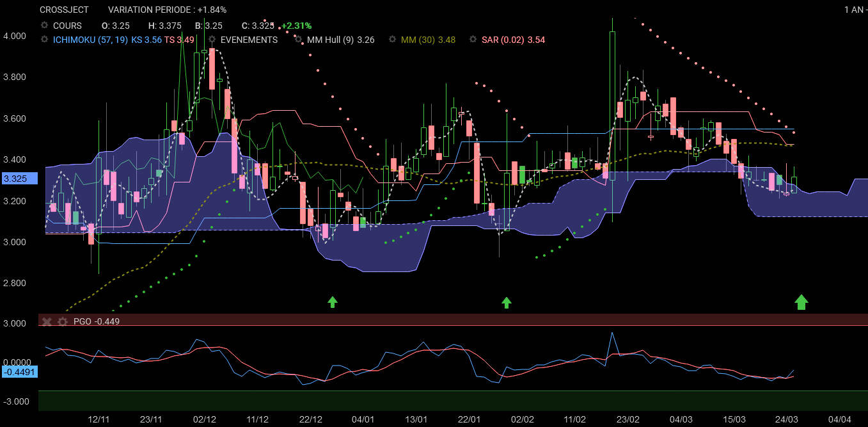Click the COURS label

point(67,26)
